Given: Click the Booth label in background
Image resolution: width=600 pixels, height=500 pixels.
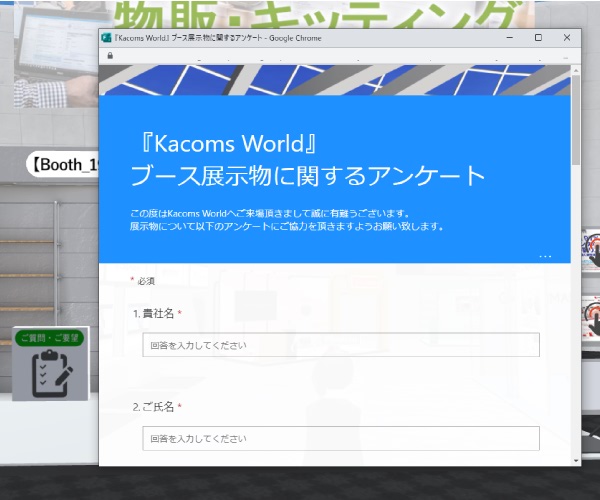Looking at the screenshot, I should (63, 164).
